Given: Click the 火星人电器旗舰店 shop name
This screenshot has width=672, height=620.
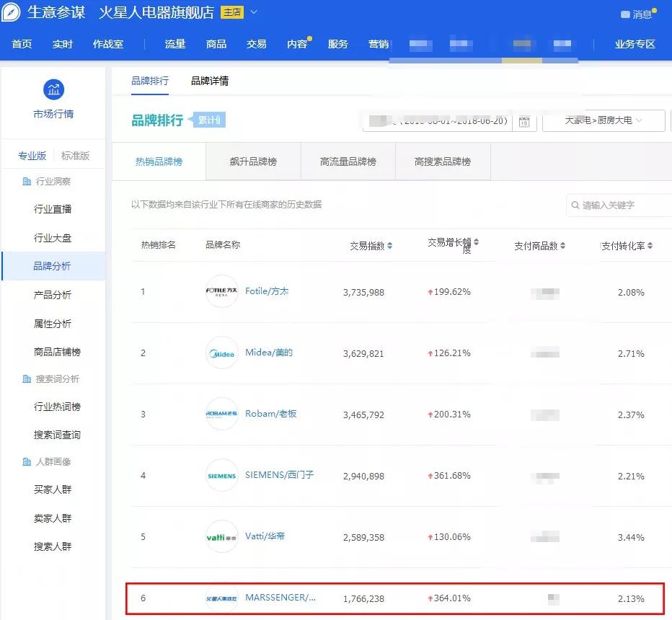Looking at the screenshot, I should click(156, 12).
